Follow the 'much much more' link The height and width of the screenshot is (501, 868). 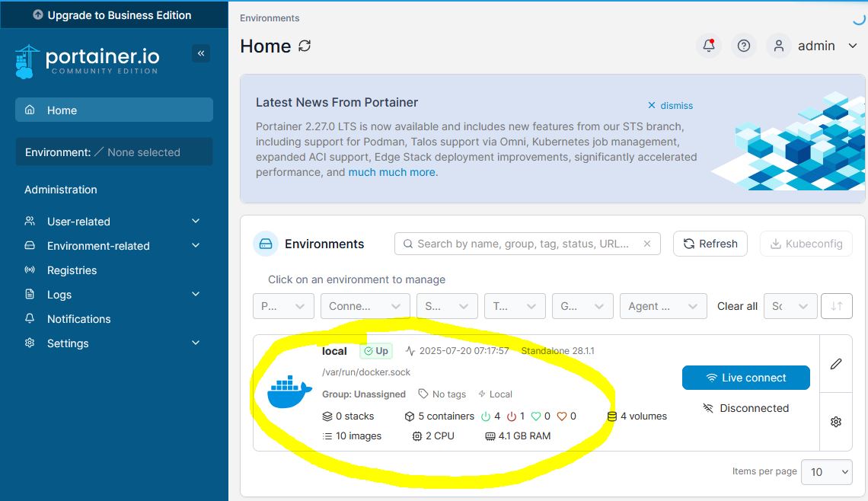pos(391,172)
